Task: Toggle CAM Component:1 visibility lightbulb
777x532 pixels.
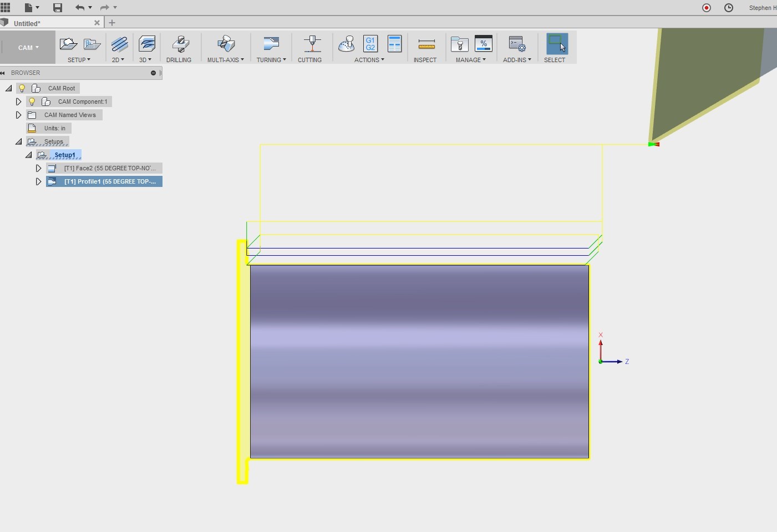Action: [x=32, y=102]
